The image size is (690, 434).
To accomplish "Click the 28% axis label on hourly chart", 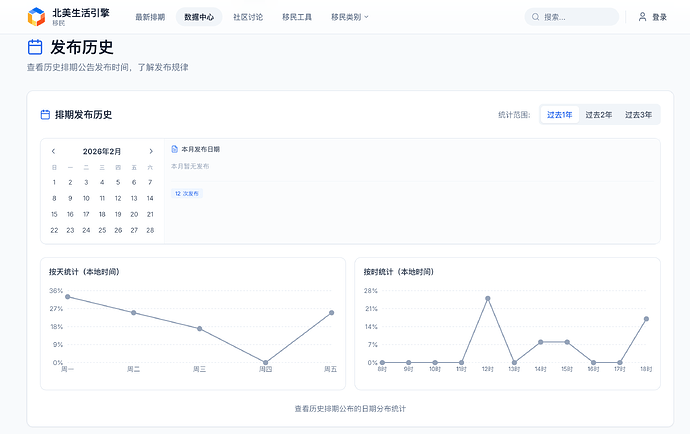I will (371, 291).
